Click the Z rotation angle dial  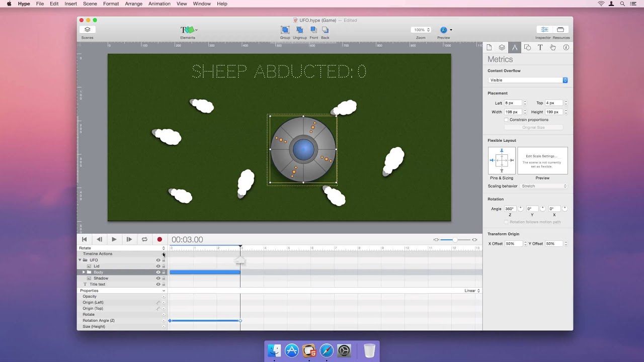point(521,208)
